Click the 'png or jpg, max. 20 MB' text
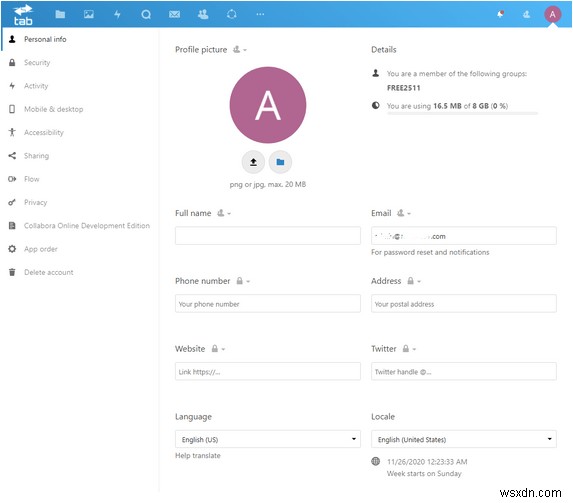Viewport: 573px width, 503px height. 267,184
